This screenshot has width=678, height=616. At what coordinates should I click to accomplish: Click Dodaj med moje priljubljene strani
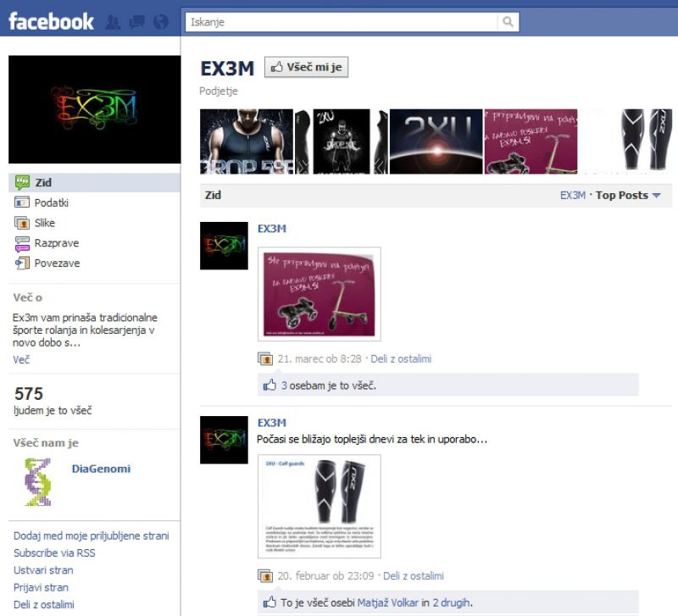(x=92, y=536)
